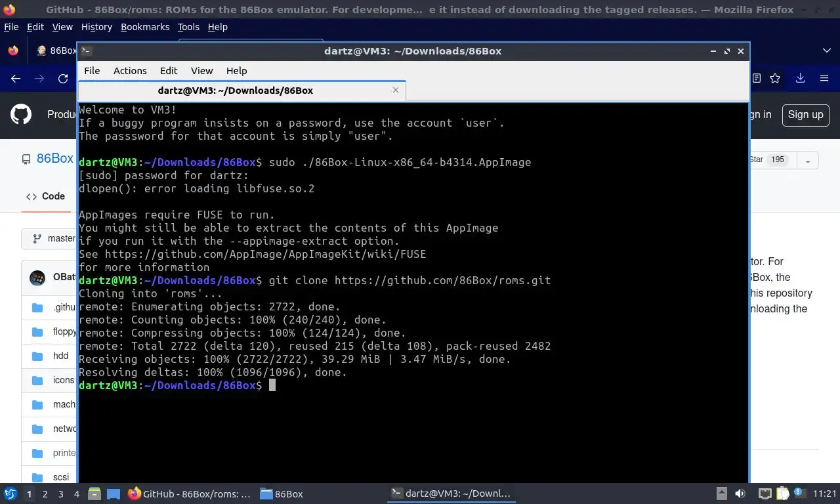This screenshot has height=504, width=840.
Task: Open Firefox Tools menu
Action: click(x=188, y=27)
